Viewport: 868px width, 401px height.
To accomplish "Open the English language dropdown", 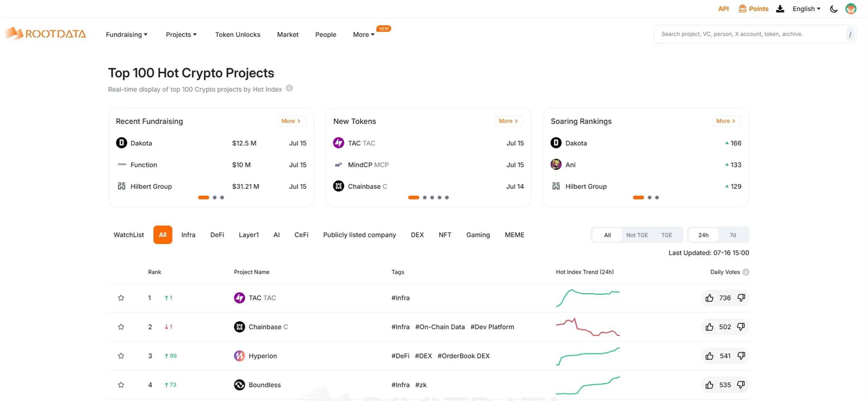I will point(806,9).
